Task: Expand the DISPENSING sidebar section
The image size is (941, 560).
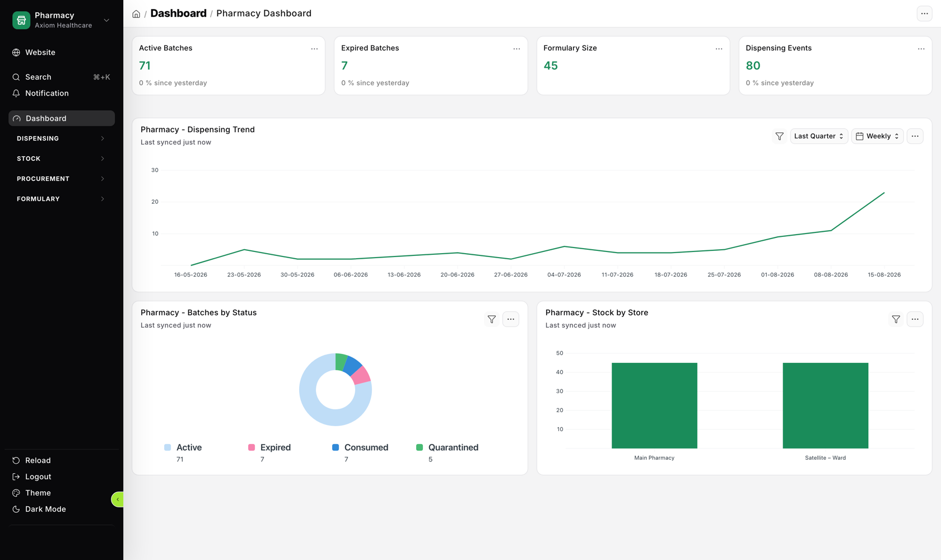Action: (x=62, y=138)
